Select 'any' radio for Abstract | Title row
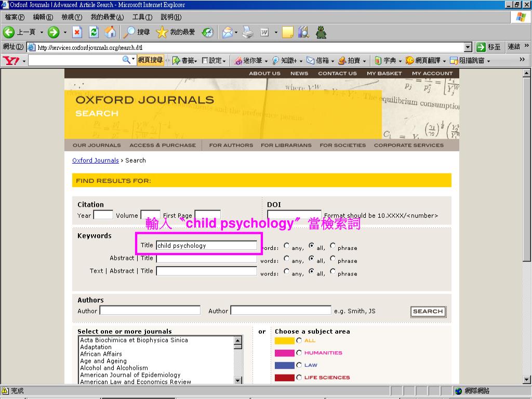The height and width of the screenshot is (399, 532). click(x=287, y=258)
